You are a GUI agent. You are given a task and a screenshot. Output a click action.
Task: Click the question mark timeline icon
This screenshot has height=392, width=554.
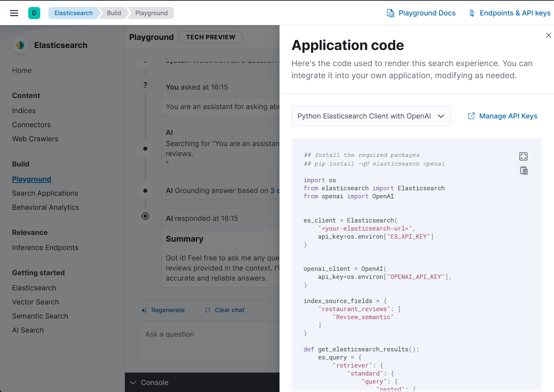click(145, 85)
